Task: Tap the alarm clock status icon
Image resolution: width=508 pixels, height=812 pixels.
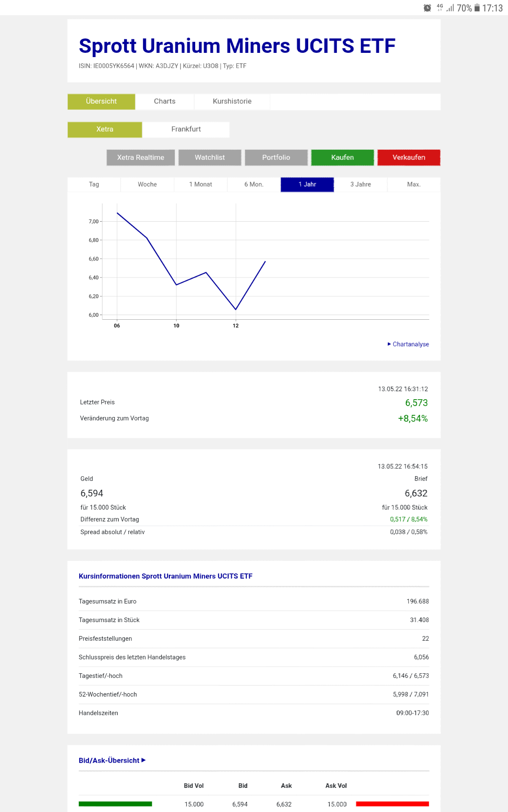Action: click(x=428, y=8)
